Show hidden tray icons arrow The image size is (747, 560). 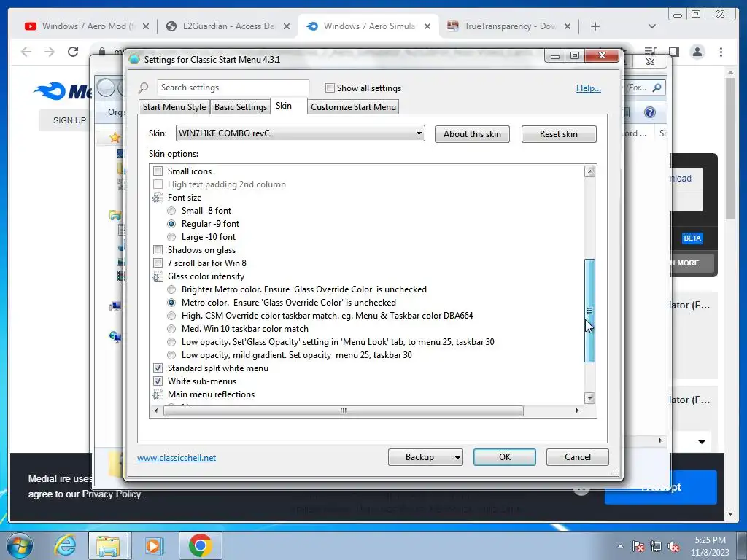coord(620,546)
